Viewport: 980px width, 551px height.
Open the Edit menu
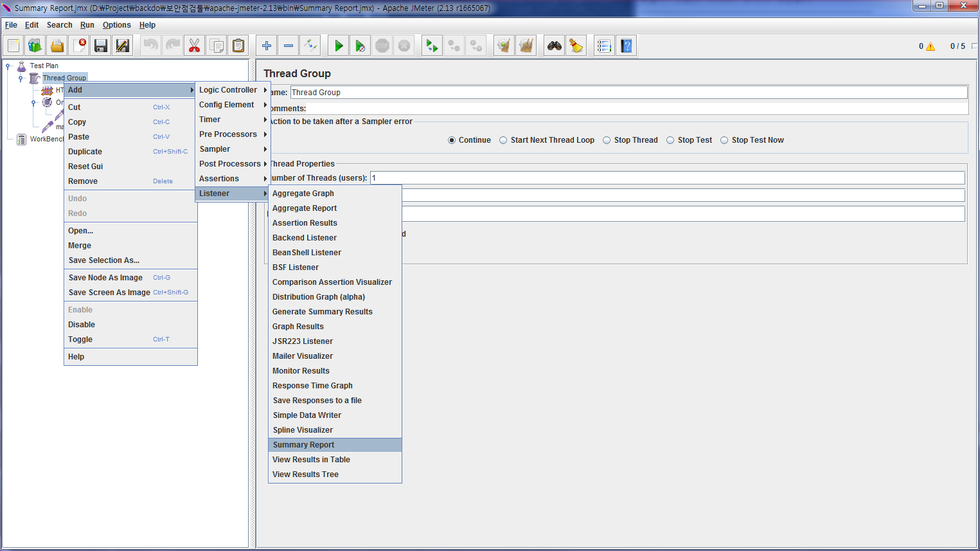[32, 25]
